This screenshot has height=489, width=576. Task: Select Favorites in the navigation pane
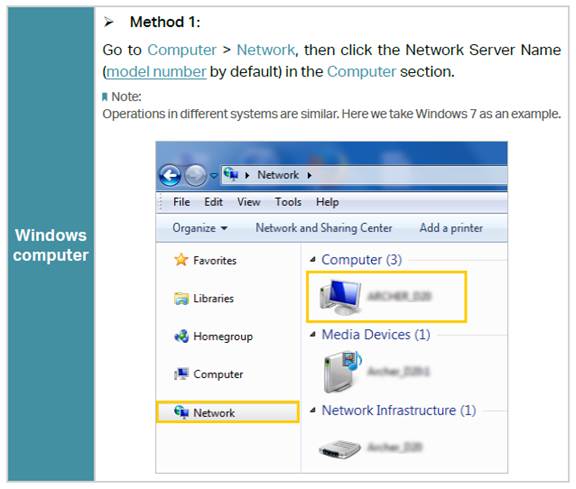215,261
